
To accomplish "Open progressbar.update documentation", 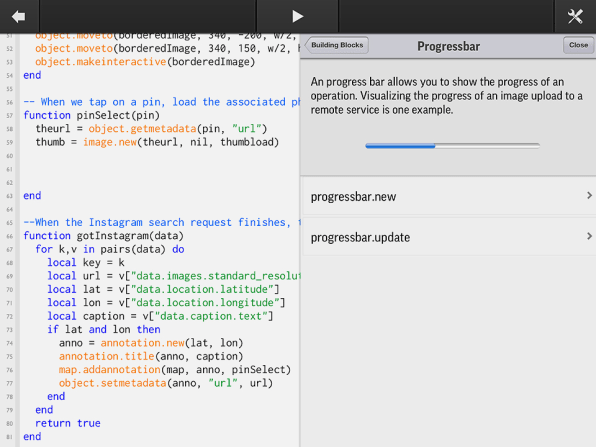I will tap(449, 238).
